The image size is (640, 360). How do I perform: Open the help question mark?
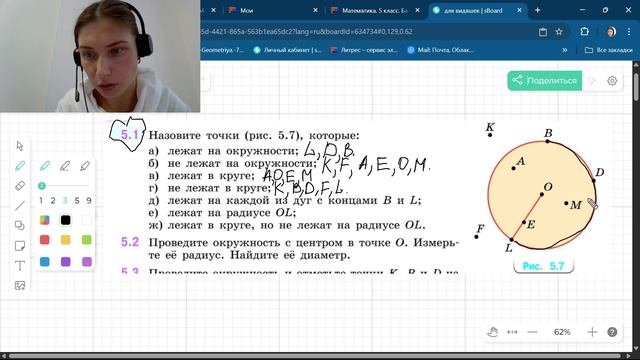[x=612, y=332]
